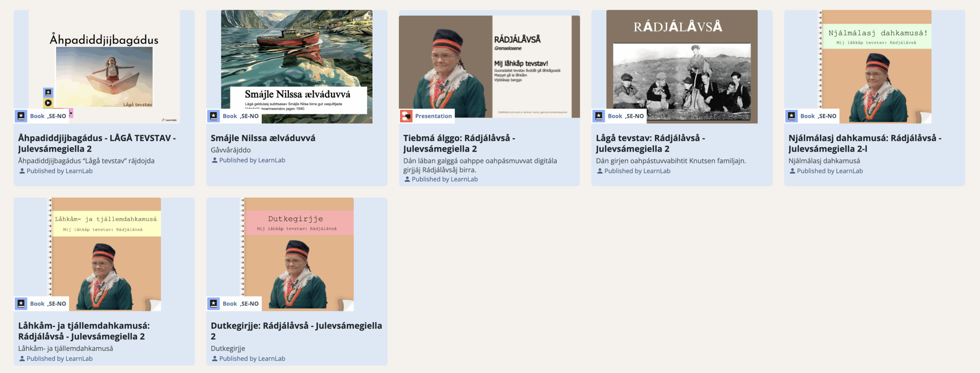Click play icon on Åhpadiddjijbagádus cover
The width and height of the screenshot is (980, 373).
(x=48, y=103)
